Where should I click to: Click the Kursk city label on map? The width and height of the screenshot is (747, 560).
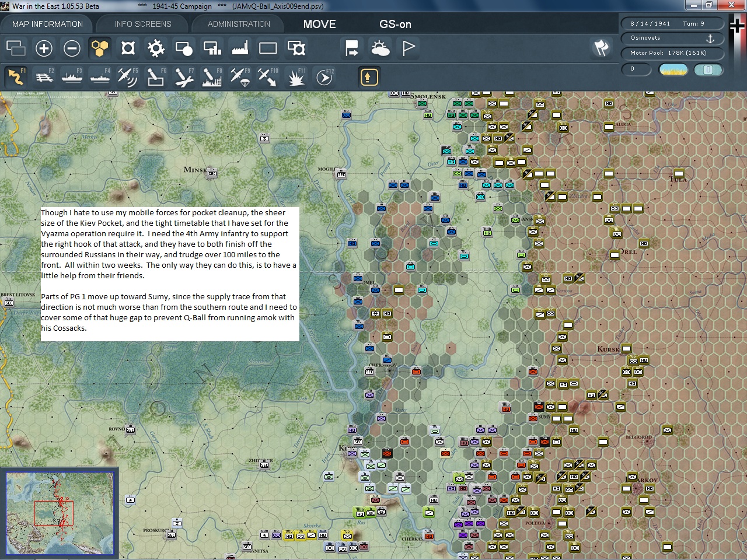pyautogui.click(x=608, y=349)
